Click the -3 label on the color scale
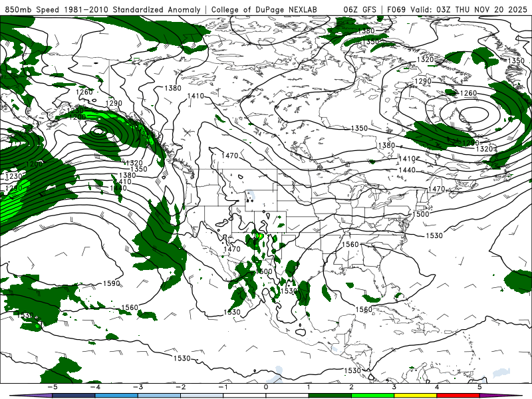This screenshot has height=399, width=532. (138, 387)
